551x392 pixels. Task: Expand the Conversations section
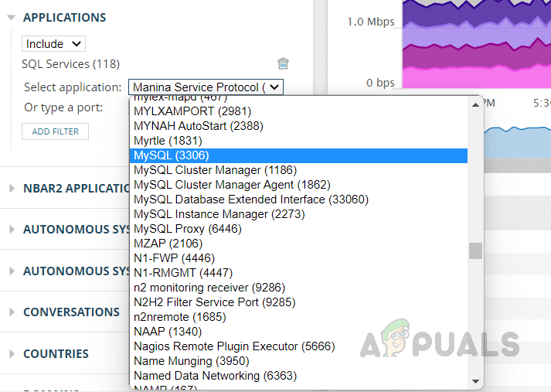click(12, 312)
